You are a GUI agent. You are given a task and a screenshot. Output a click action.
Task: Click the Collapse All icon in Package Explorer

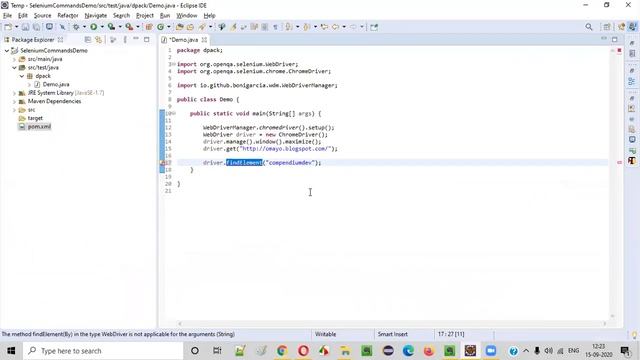(87, 40)
